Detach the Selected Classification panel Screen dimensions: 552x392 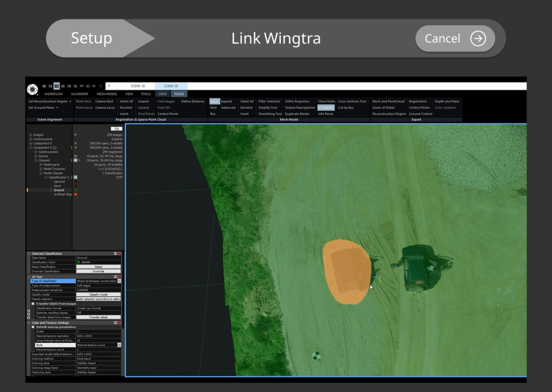(115, 254)
